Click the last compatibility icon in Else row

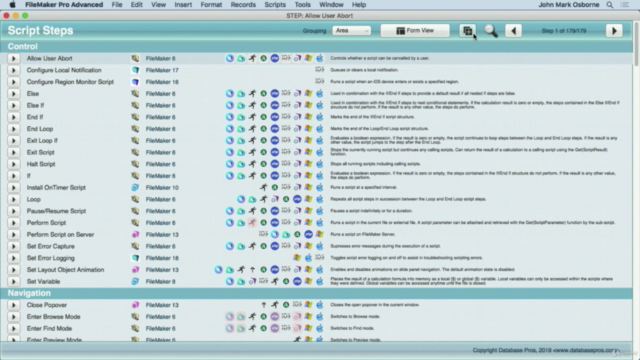coord(320,93)
